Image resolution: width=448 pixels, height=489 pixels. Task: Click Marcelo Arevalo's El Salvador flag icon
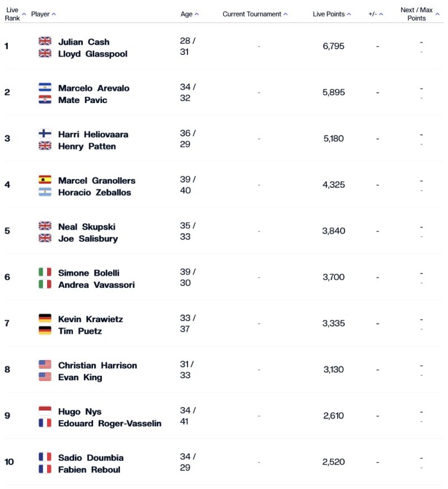click(45, 87)
